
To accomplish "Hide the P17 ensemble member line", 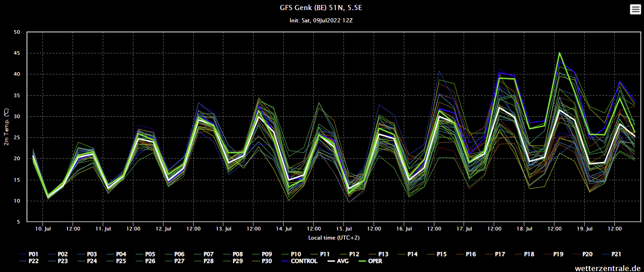I will pos(495,254).
